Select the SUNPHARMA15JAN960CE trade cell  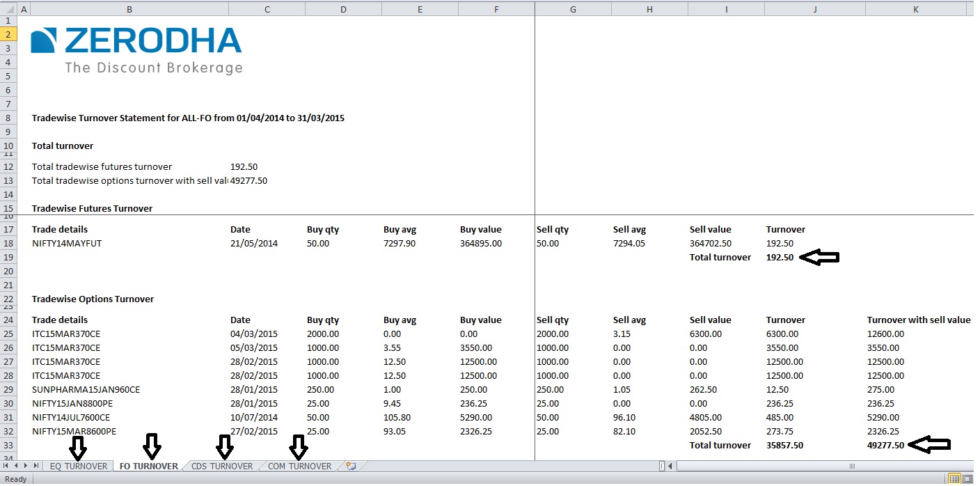(86, 389)
